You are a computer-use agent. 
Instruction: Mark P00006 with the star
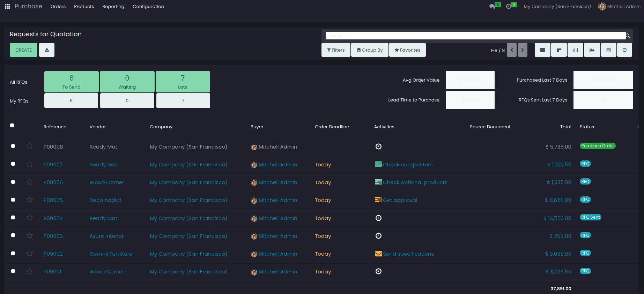(x=30, y=182)
